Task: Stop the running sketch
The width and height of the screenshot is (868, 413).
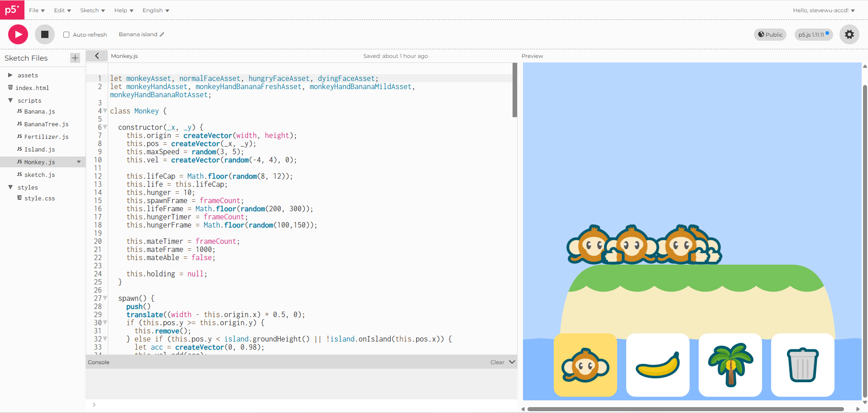Action: [44, 34]
